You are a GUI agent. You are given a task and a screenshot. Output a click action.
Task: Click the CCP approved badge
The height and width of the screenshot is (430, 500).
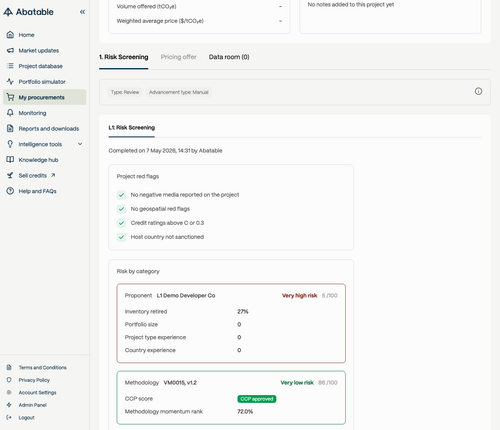click(x=257, y=399)
